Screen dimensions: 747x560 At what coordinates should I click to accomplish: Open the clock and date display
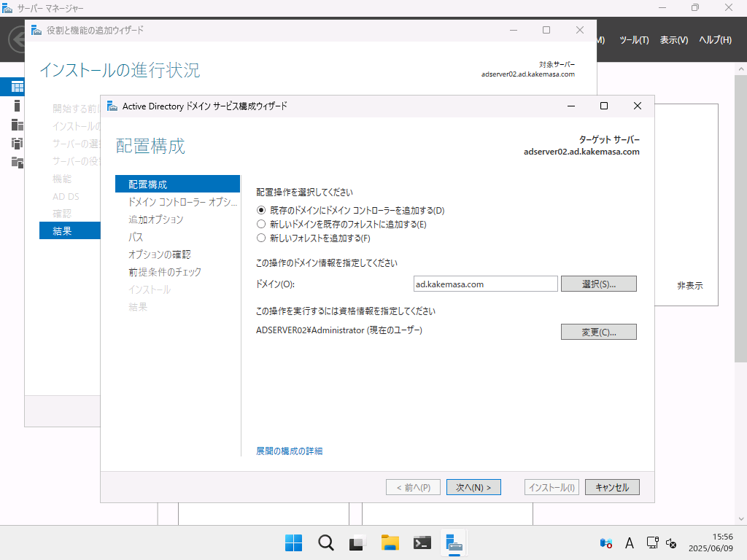711,542
